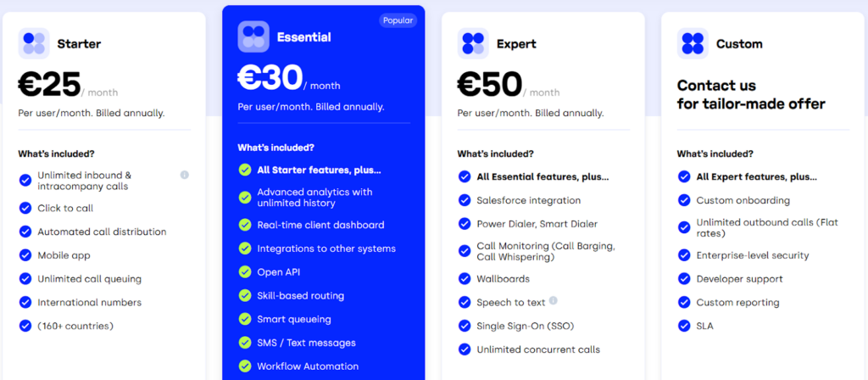Click checkmark beside Salesforce integration

coord(464,201)
